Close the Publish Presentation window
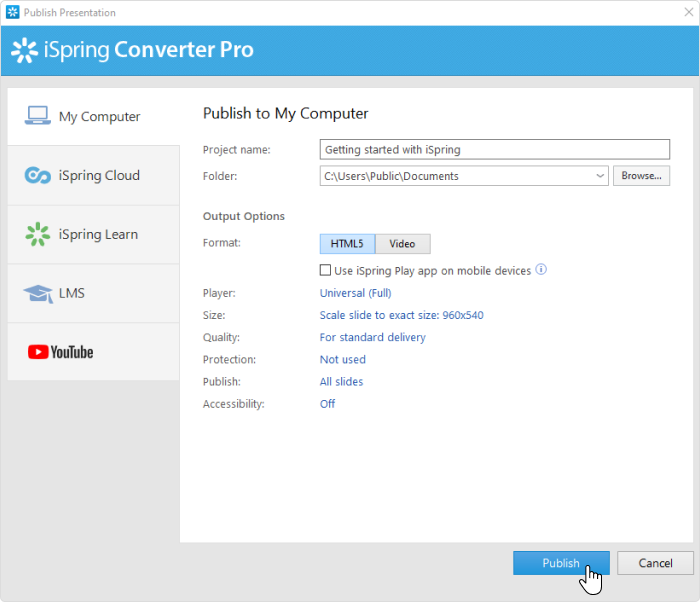Image resolution: width=700 pixels, height=602 pixels. (x=688, y=12)
